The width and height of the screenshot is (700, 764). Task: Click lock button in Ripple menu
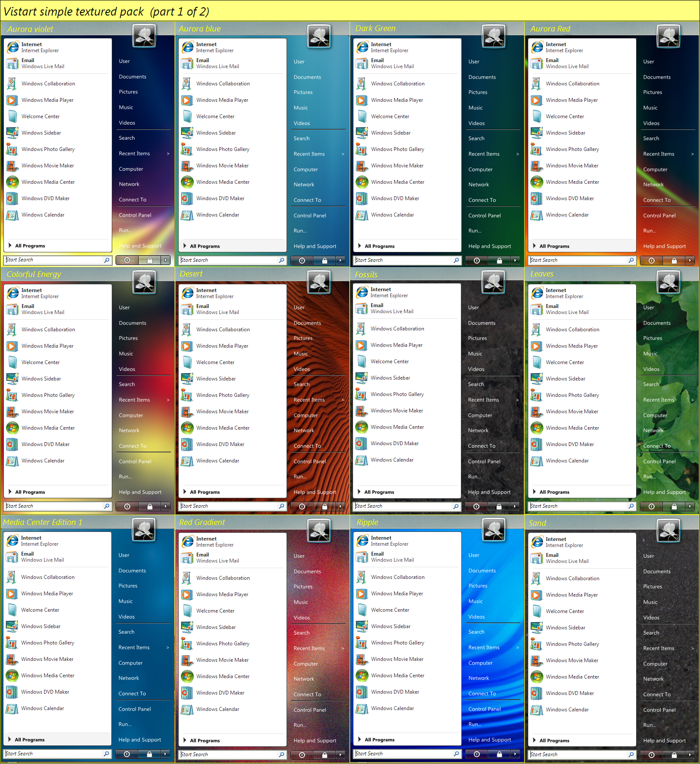tap(499, 754)
